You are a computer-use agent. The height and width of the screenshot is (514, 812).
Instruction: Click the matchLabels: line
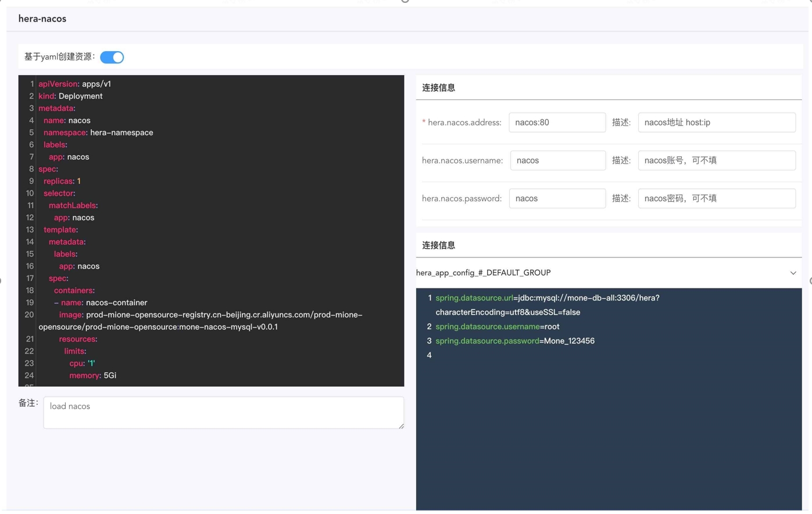pos(73,205)
